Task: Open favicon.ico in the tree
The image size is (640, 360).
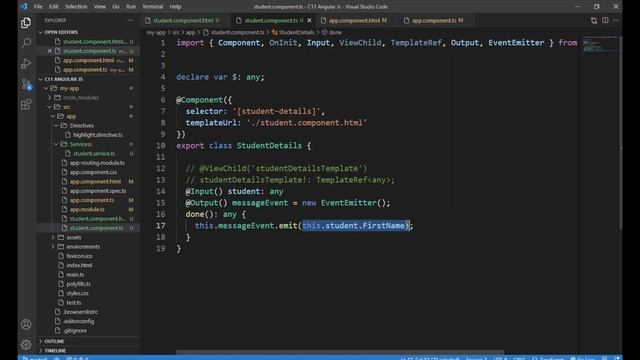Action: coord(80,256)
